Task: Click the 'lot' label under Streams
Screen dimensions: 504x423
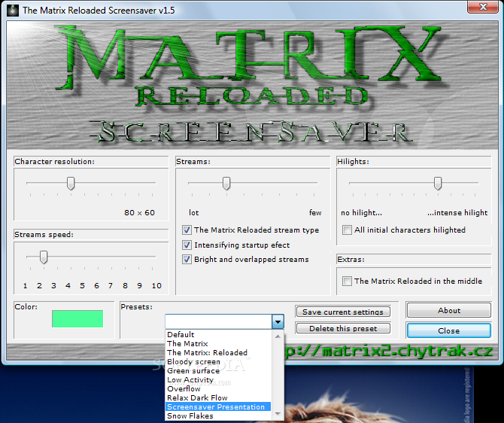Action: click(194, 212)
